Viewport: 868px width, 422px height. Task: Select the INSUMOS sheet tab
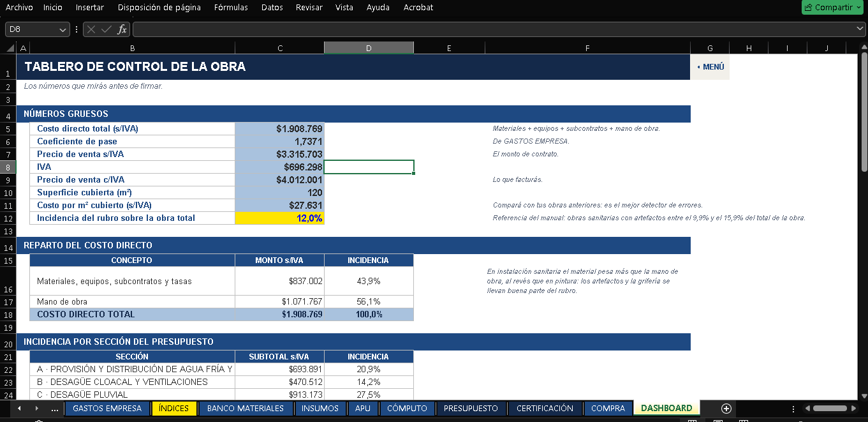click(320, 409)
